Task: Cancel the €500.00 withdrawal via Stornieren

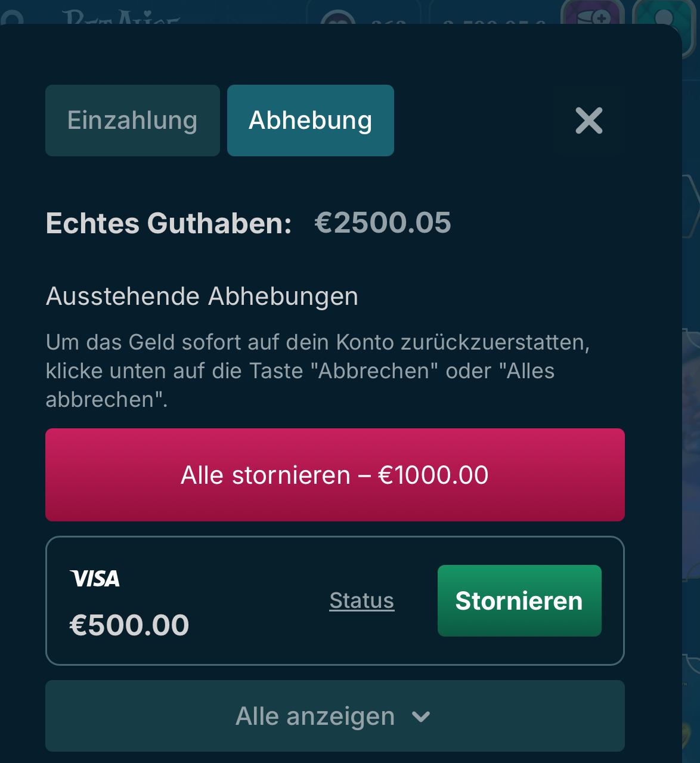Action: 519,601
